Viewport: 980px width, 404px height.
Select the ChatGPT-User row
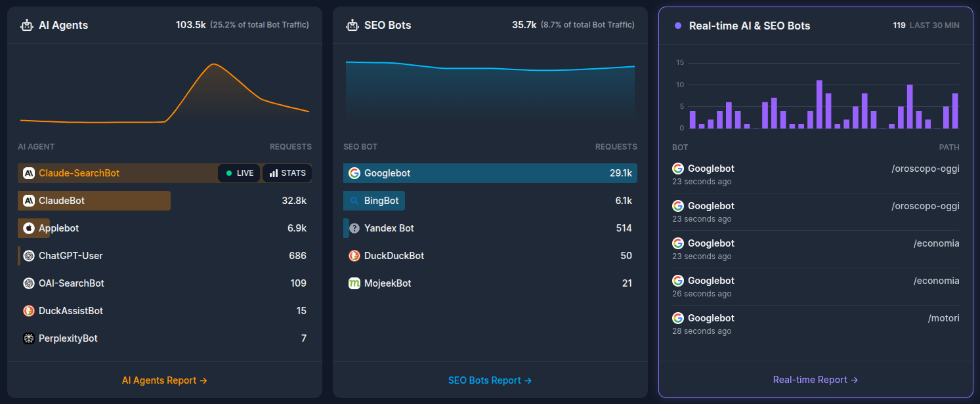pyautogui.click(x=165, y=256)
